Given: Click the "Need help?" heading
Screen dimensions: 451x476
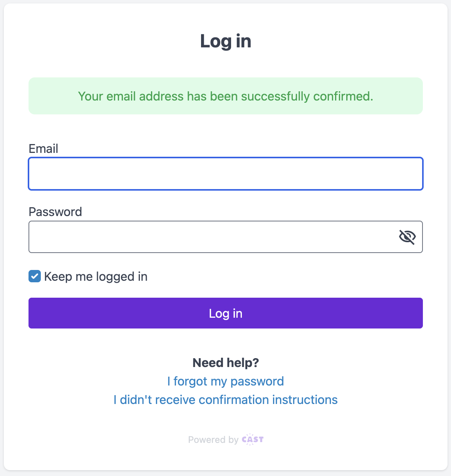Looking at the screenshot, I should click(225, 363).
